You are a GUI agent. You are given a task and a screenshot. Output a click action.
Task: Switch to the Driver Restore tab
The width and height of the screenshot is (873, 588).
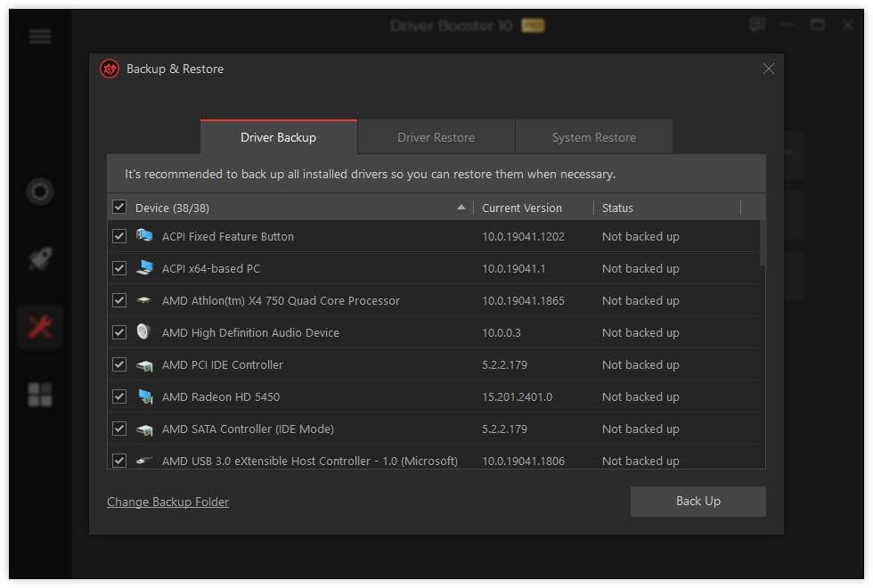pos(436,137)
